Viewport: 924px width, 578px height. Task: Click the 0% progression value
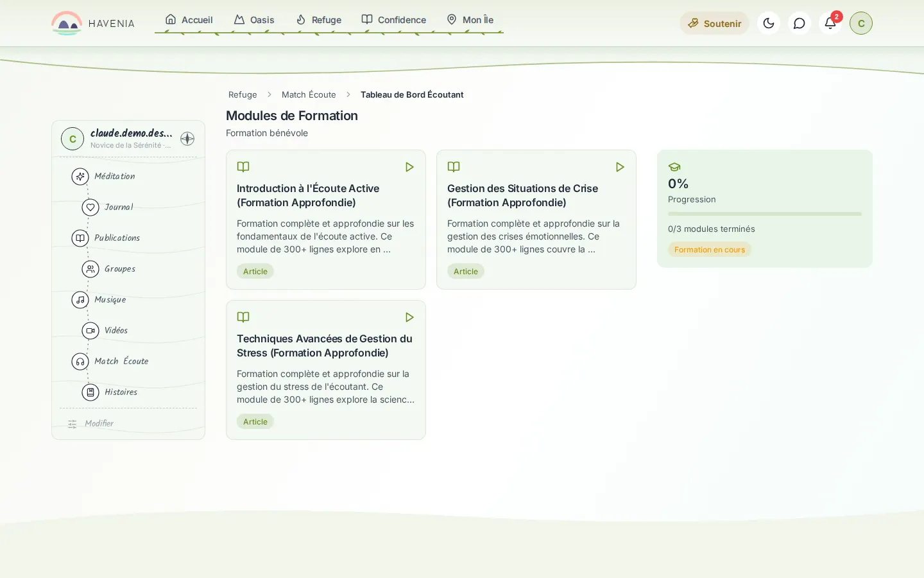pyautogui.click(x=678, y=184)
